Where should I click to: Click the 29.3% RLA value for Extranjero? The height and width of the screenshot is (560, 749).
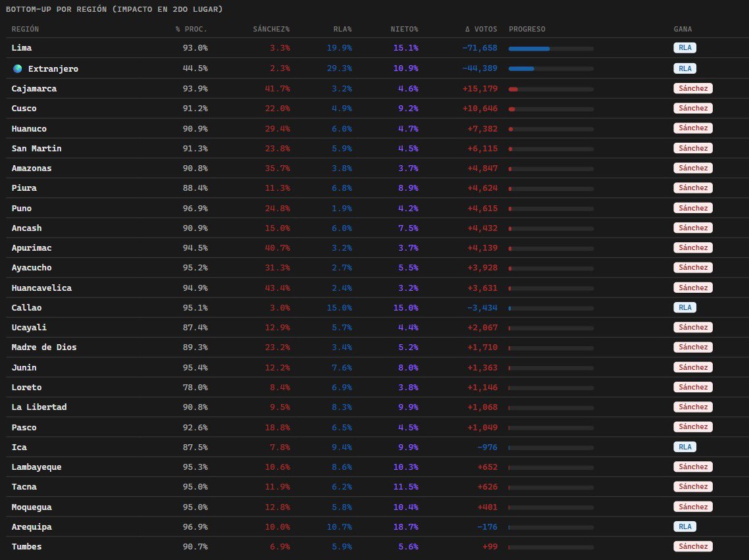[x=339, y=68]
